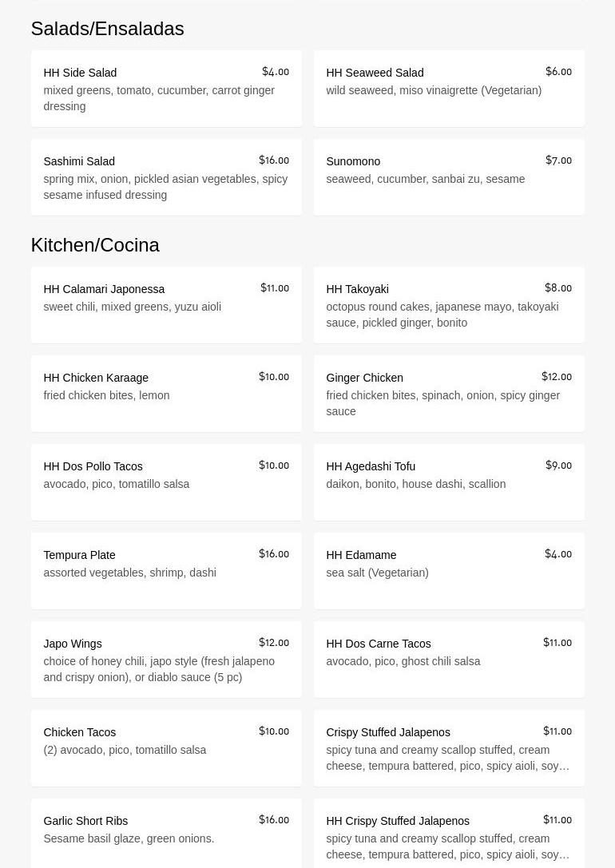Open the HH Side Salad item
This screenshot has width=615, height=868.
click(x=166, y=89)
